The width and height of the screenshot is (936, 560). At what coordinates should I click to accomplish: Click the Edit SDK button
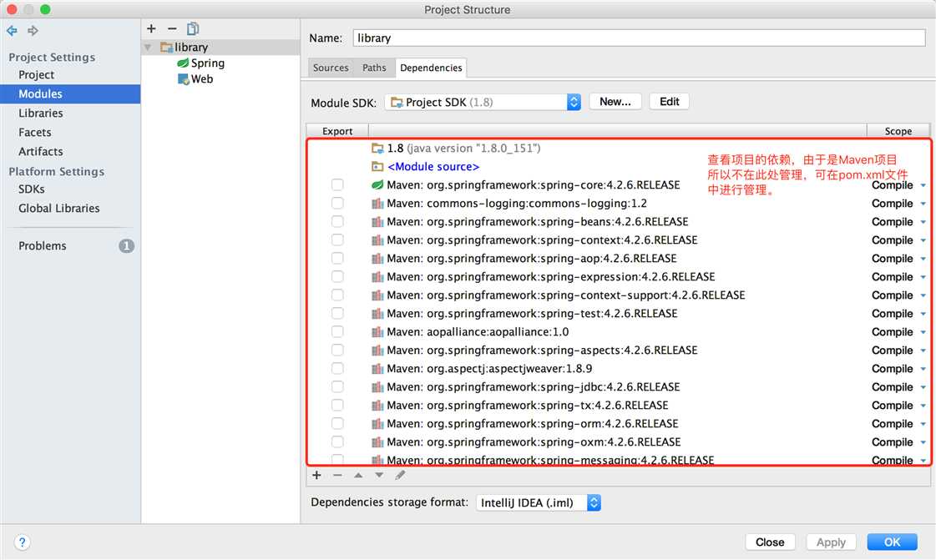click(669, 101)
